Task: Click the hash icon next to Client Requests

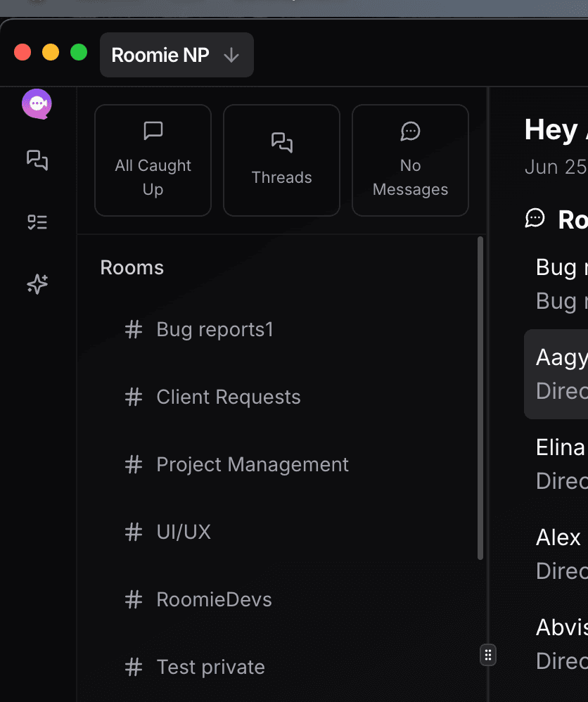Action: pos(134,397)
